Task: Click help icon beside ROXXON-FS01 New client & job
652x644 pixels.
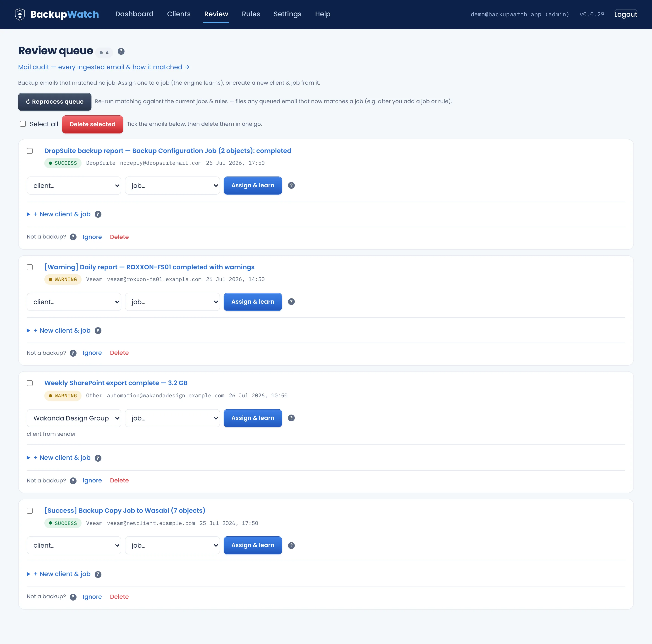Action: tap(98, 331)
